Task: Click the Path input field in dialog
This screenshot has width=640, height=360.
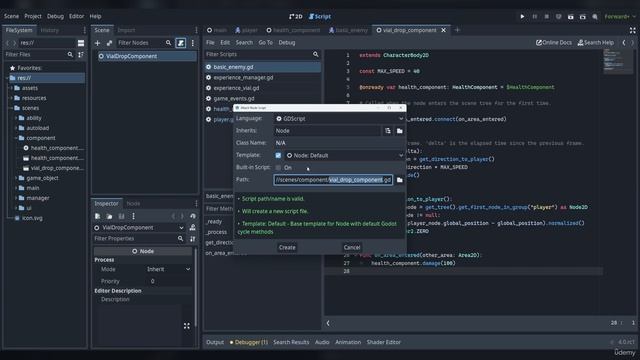Action: [333, 180]
